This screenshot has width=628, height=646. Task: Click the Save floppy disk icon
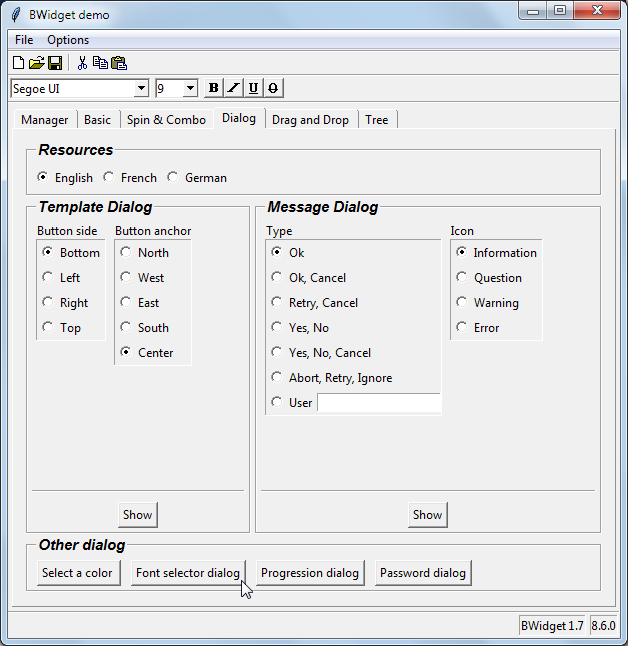tap(55, 63)
